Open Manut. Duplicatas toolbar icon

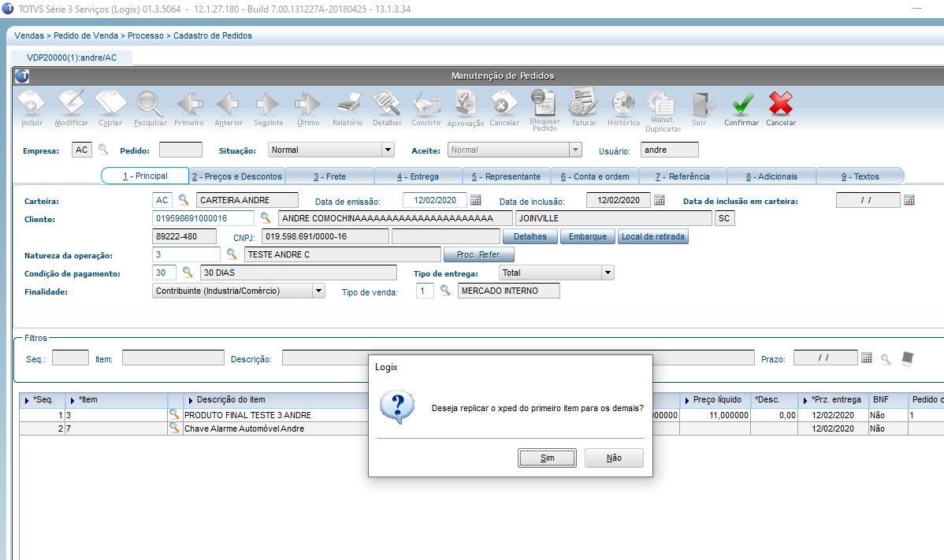[662, 102]
